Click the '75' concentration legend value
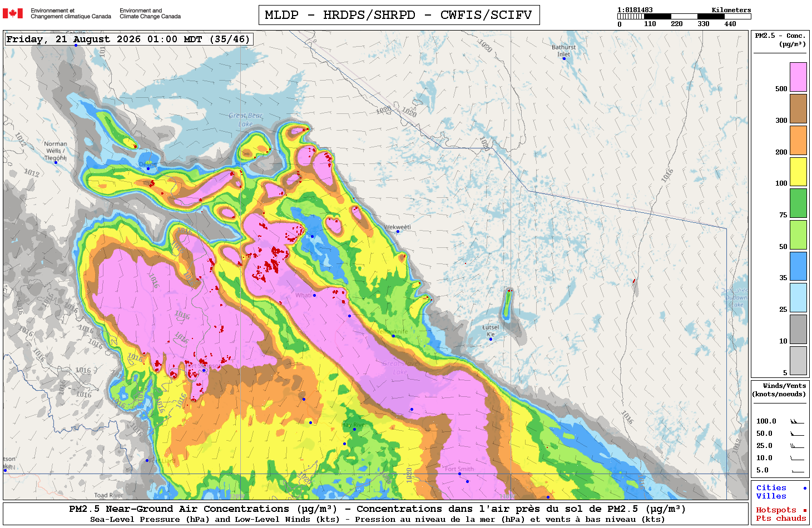This screenshot has height=528, width=812. tap(783, 215)
